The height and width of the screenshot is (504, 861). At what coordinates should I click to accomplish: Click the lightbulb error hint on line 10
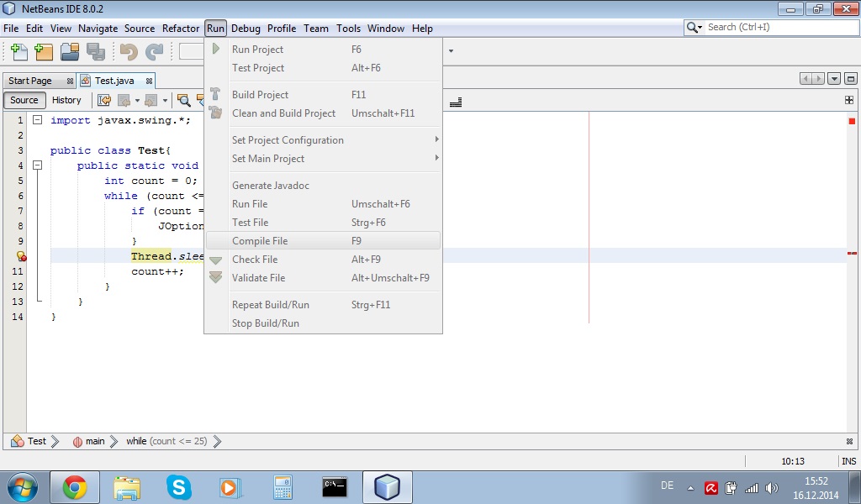pos(21,256)
